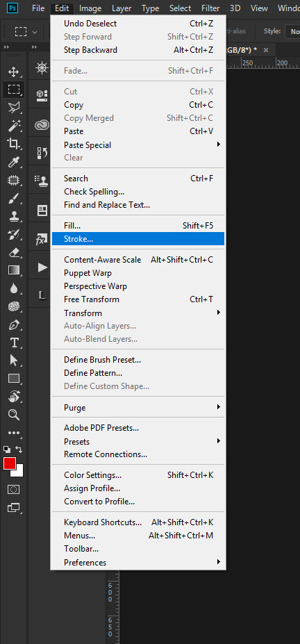Select the Sponge tool

[x=14, y=306]
